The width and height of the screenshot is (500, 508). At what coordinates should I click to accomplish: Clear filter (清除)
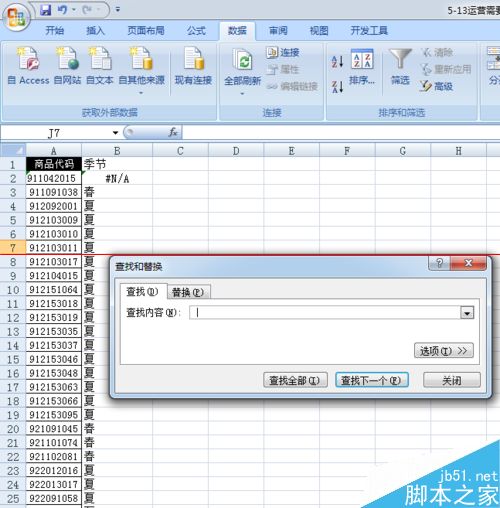pos(437,52)
